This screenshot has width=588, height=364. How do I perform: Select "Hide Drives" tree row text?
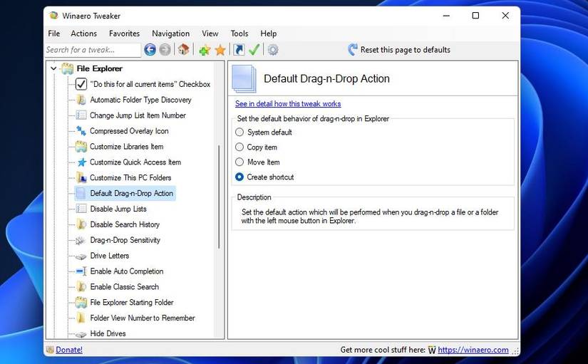click(x=108, y=333)
